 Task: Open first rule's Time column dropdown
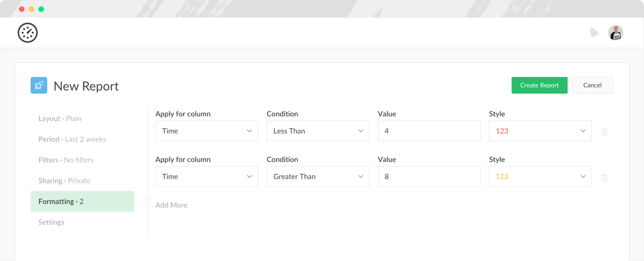pyautogui.click(x=207, y=131)
